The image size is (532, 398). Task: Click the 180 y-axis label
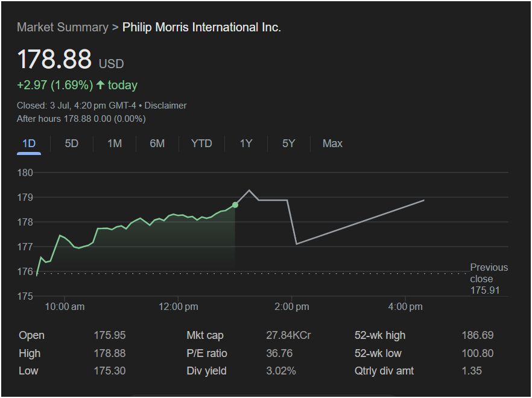pos(25,172)
